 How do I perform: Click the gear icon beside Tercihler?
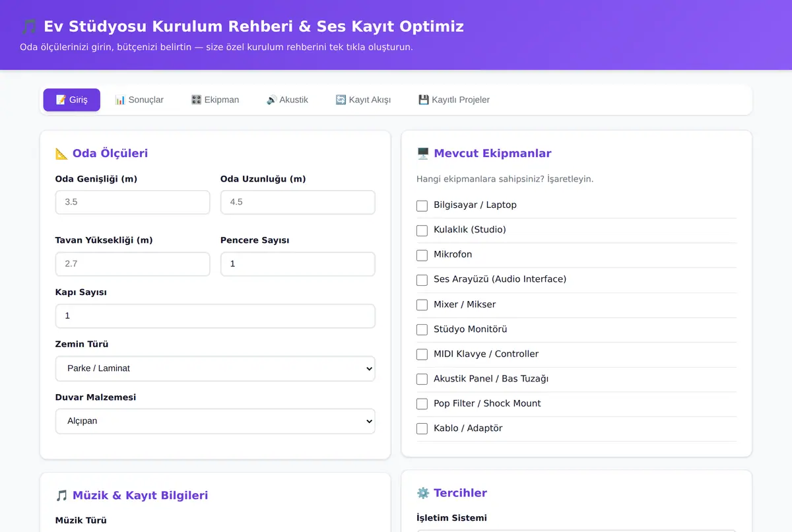(423, 493)
